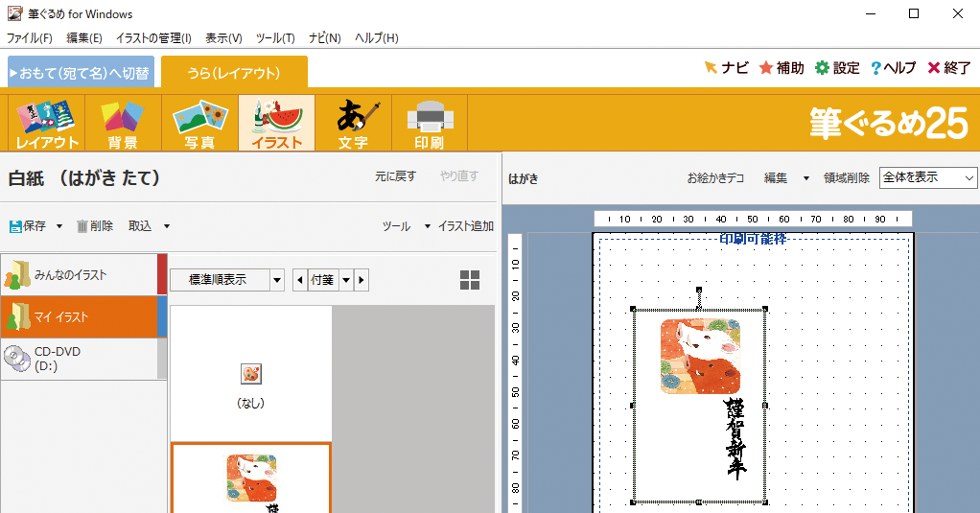Open the ナビ(N) menu
Image resolution: width=980 pixels, height=513 pixels.
[325, 38]
